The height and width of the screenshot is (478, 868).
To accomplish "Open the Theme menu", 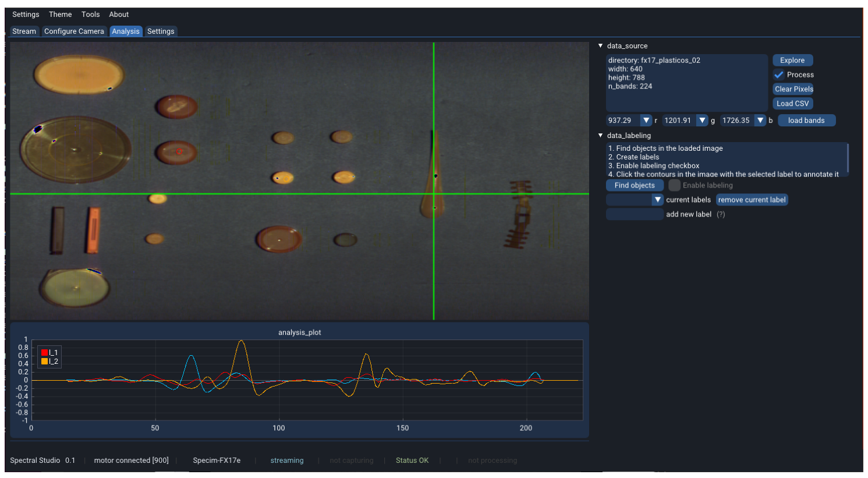I will click(x=60, y=15).
